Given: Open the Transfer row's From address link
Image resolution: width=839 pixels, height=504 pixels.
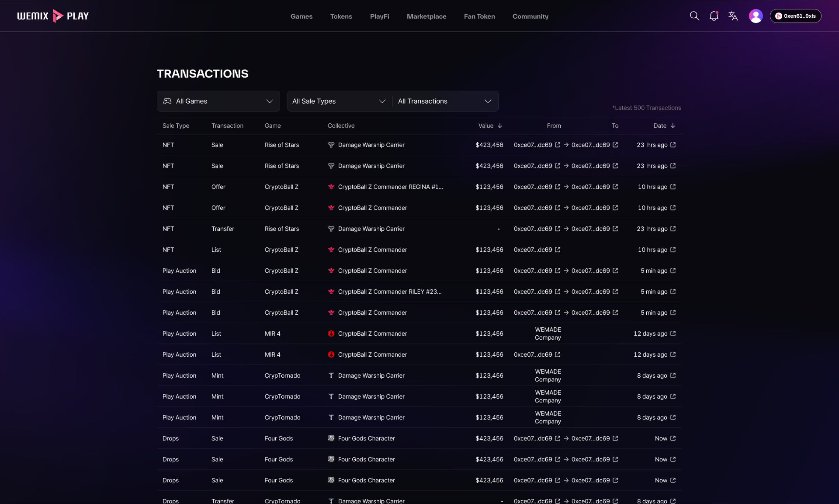Looking at the screenshot, I should click(557, 228).
